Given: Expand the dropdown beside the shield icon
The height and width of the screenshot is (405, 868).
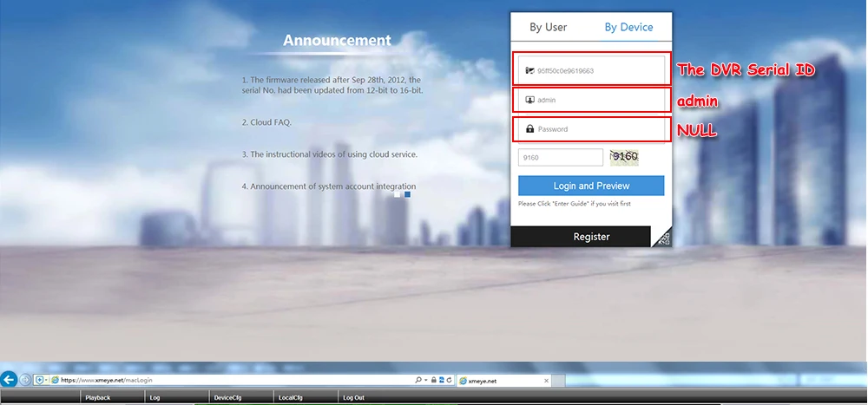Looking at the screenshot, I should tap(47, 380).
